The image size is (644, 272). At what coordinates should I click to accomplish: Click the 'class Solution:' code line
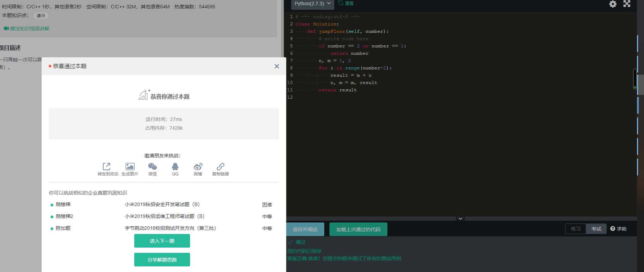pyautogui.click(x=317, y=24)
